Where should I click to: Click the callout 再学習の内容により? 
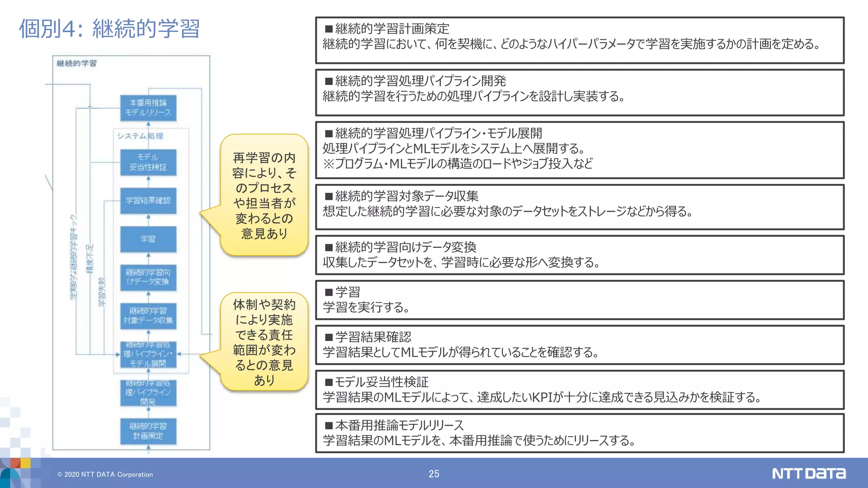(x=264, y=195)
